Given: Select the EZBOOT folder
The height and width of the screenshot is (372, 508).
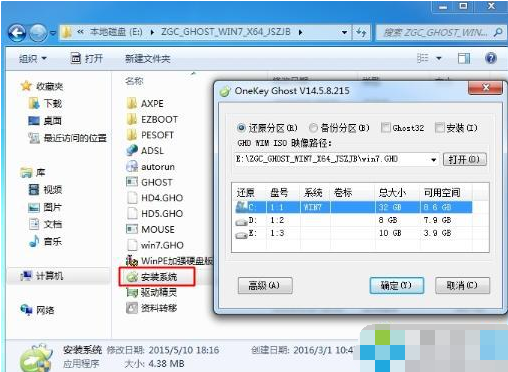Looking at the screenshot, I should (x=152, y=119).
